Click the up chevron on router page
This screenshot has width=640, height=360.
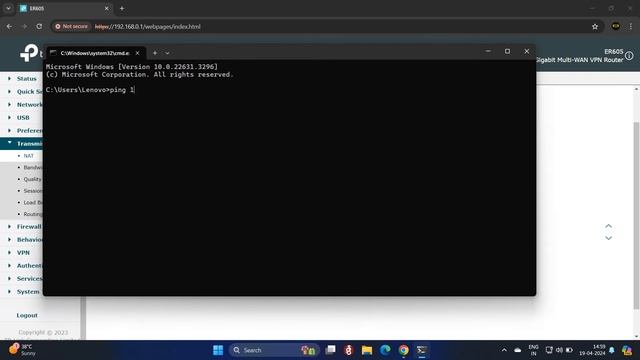click(609, 226)
